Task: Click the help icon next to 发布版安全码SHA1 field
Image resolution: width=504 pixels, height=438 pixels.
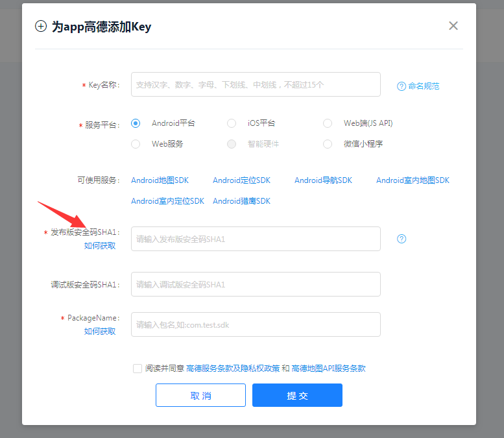Action: pos(402,239)
